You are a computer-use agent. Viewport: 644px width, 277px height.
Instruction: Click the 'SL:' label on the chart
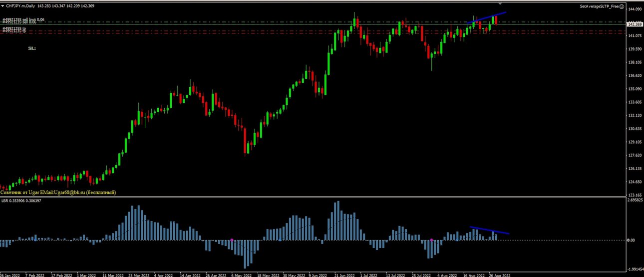coord(32,48)
